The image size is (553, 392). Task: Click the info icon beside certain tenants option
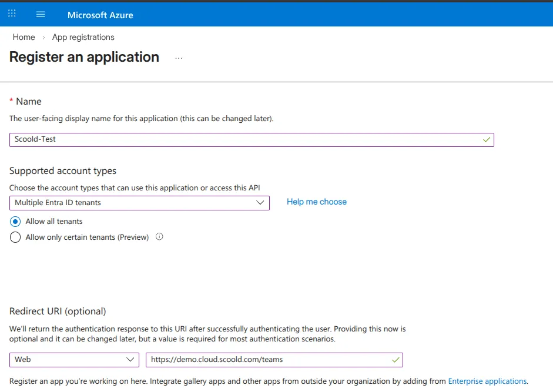pos(159,237)
